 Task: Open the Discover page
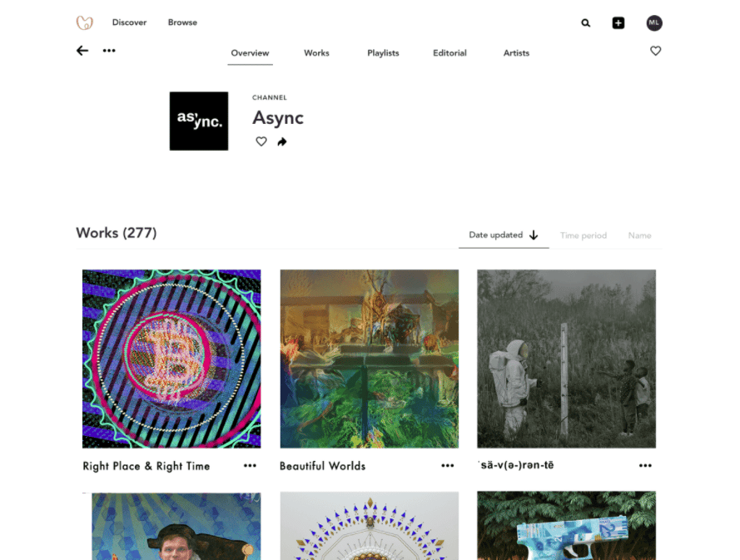(129, 22)
